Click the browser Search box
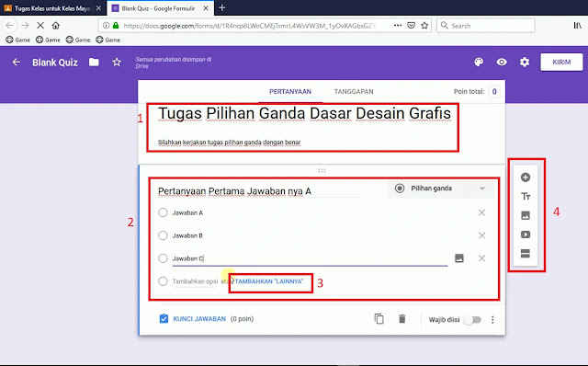 pyautogui.click(x=486, y=26)
